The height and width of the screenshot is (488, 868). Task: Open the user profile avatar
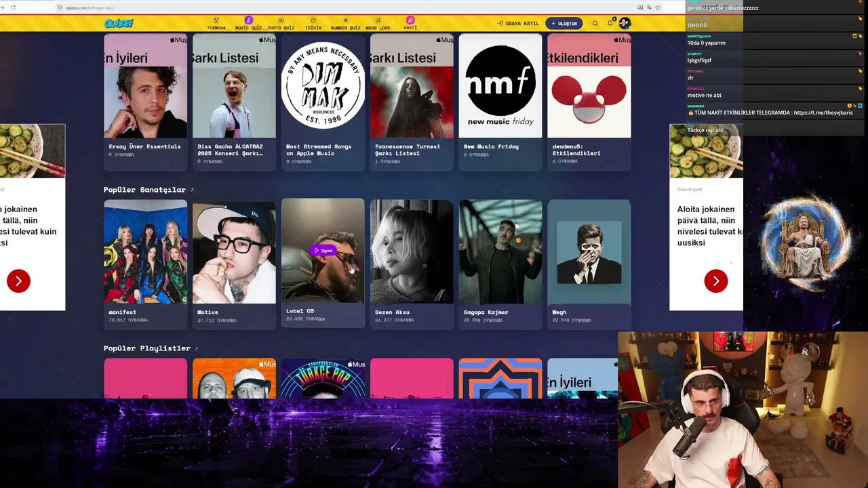(625, 23)
